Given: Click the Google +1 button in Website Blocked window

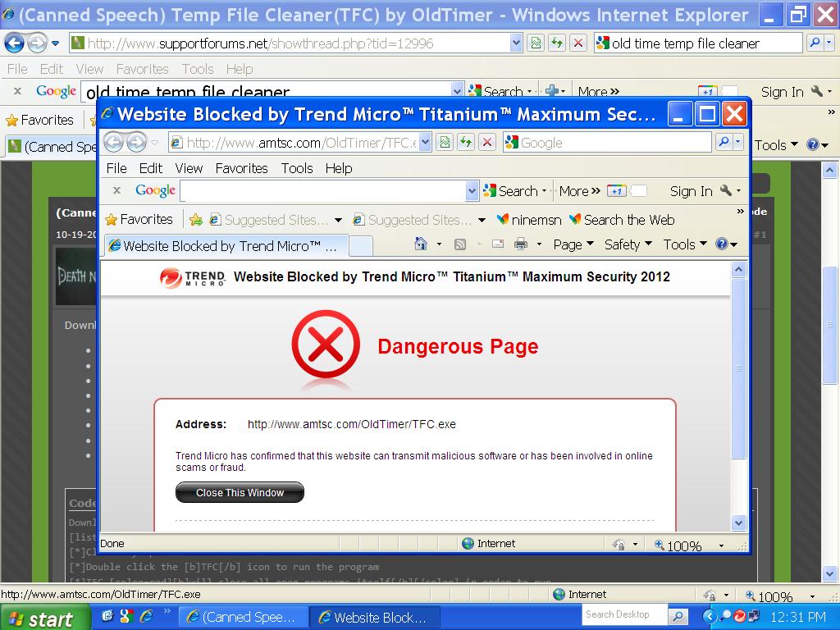Looking at the screenshot, I should pyautogui.click(x=617, y=190).
